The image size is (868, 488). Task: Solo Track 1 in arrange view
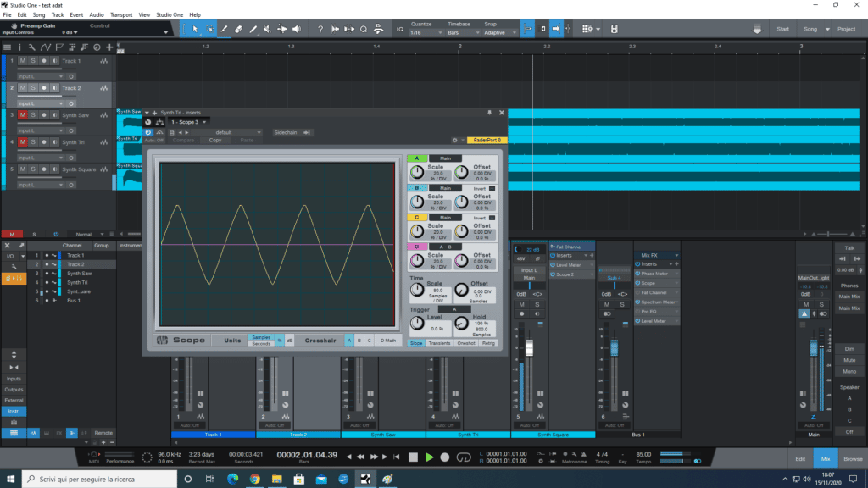[x=33, y=61]
